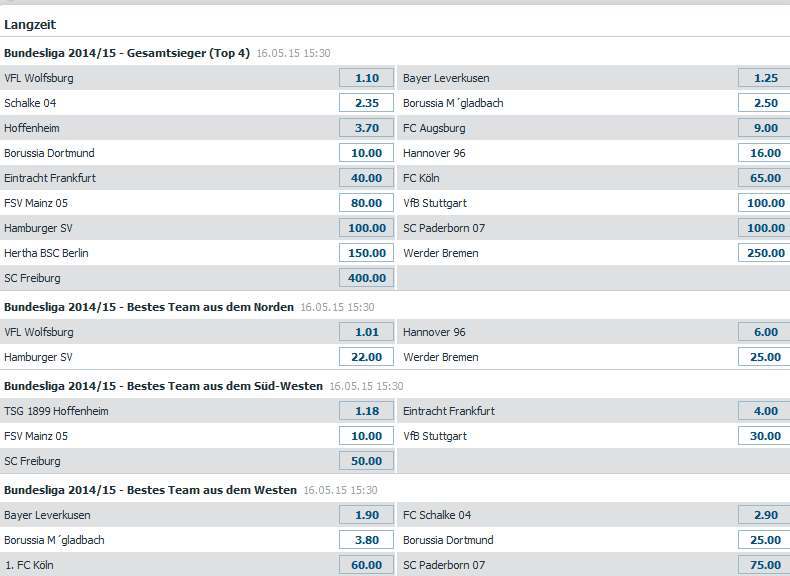790x576 pixels.
Task: Select Eintracht Frankfurt 40.00 Top 4 odds
Action: pyautogui.click(x=366, y=178)
